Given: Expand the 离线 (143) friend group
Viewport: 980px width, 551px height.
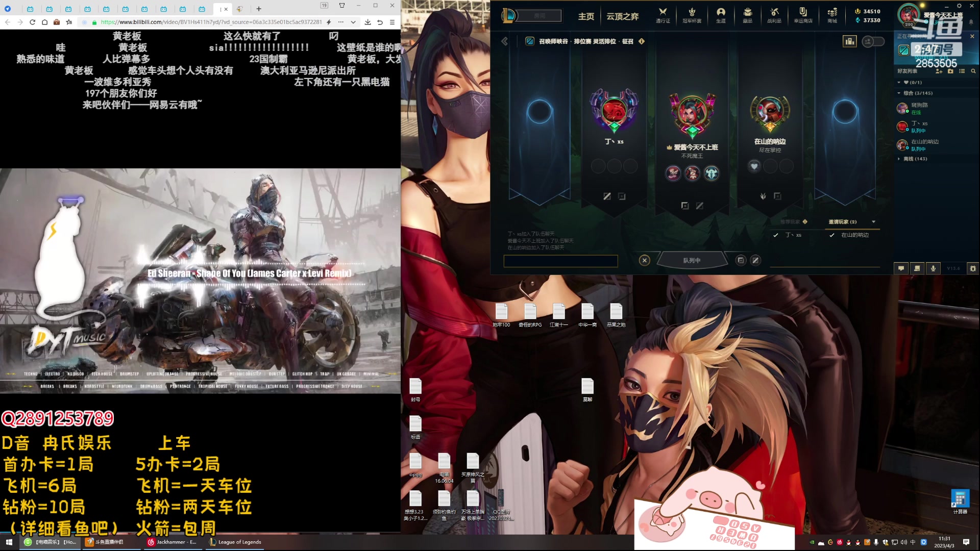Looking at the screenshot, I should point(899,159).
